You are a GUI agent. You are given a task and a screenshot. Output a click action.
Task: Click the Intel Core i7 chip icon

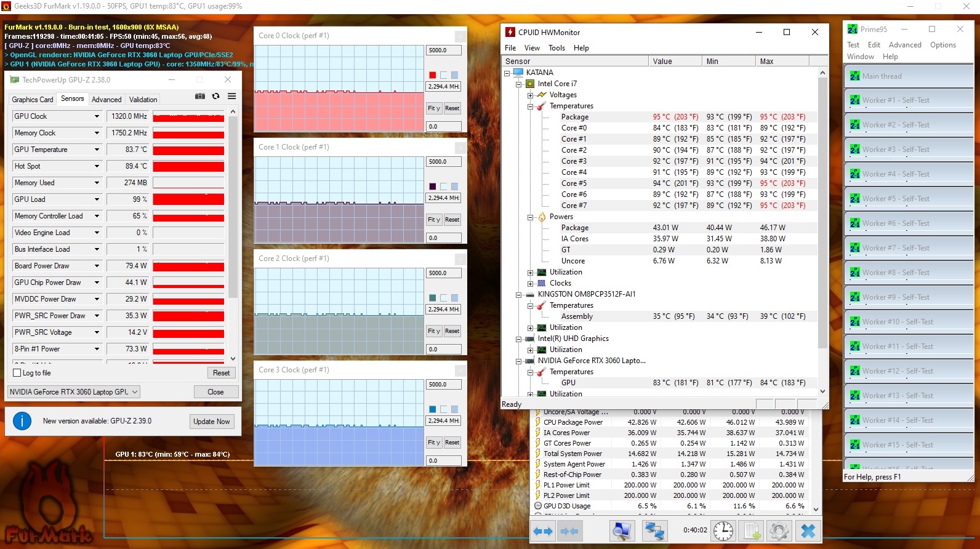pos(529,84)
